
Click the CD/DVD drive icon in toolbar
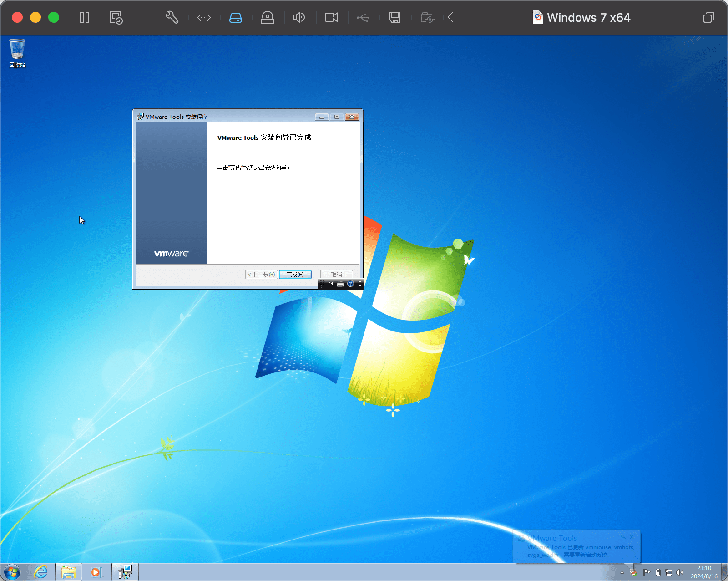268,18
